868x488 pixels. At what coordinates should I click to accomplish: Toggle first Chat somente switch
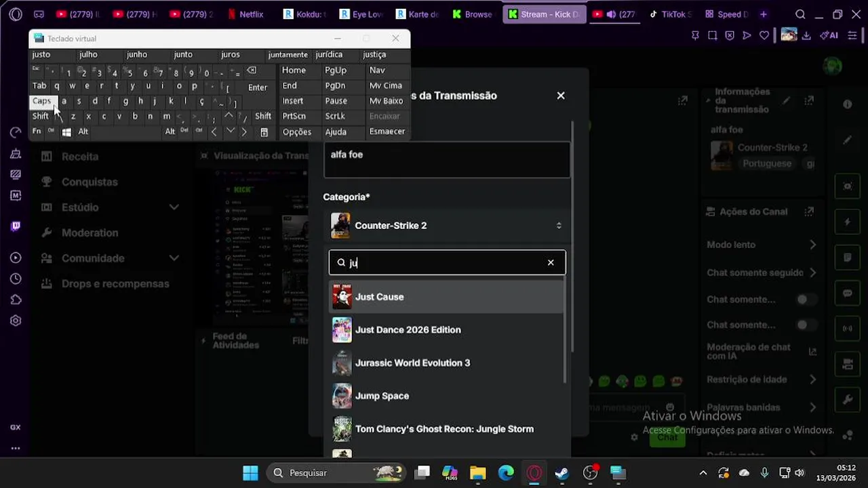pos(806,300)
